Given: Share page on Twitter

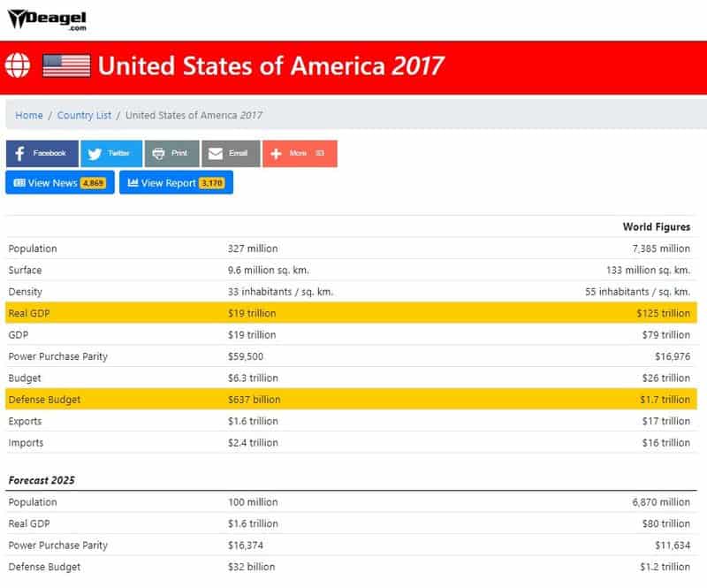Looking at the screenshot, I should click(110, 153).
